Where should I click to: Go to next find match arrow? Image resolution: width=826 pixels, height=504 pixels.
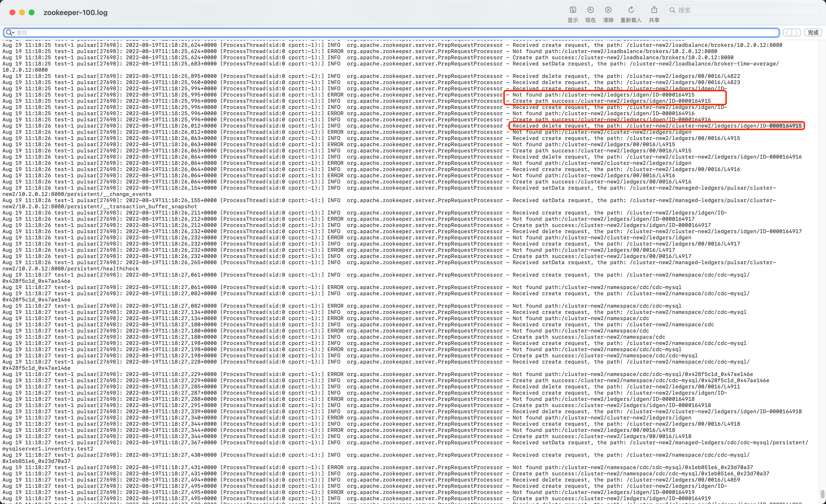tap(797, 32)
